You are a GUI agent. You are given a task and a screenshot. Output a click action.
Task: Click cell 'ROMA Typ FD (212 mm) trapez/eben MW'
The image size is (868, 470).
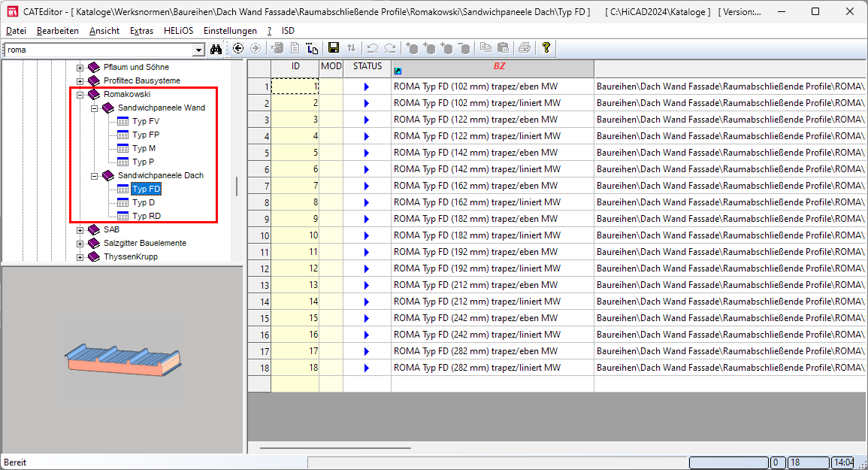493,285
